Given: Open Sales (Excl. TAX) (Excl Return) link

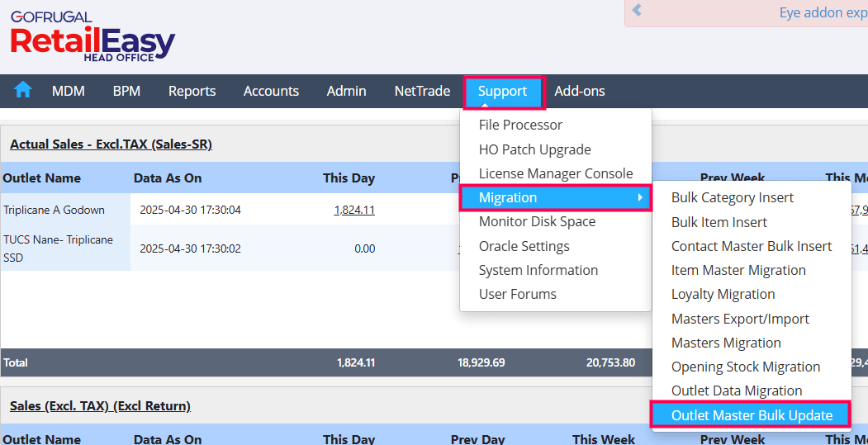Looking at the screenshot, I should click(100, 405).
